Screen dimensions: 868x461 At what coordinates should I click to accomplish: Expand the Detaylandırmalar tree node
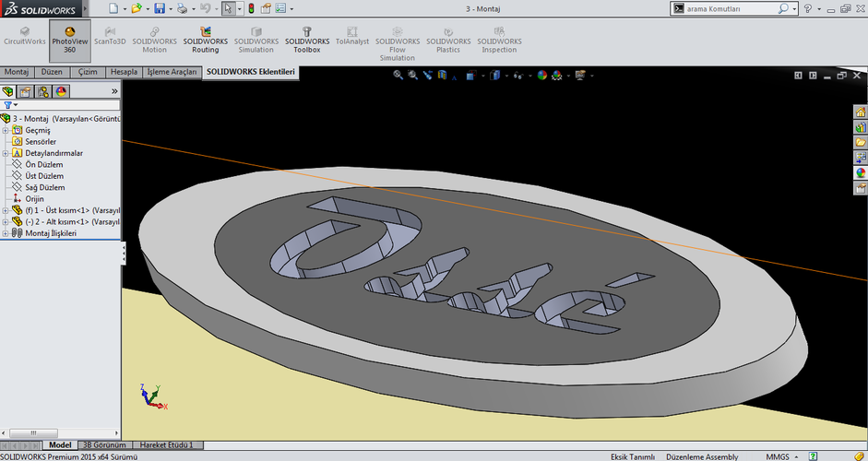(6, 153)
